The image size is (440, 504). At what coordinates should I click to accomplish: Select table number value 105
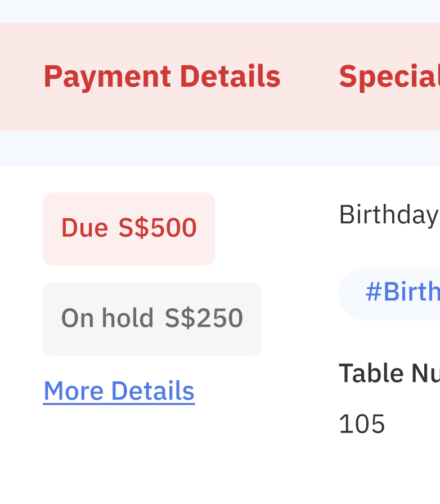pyautogui.click(x=362, y=424)
